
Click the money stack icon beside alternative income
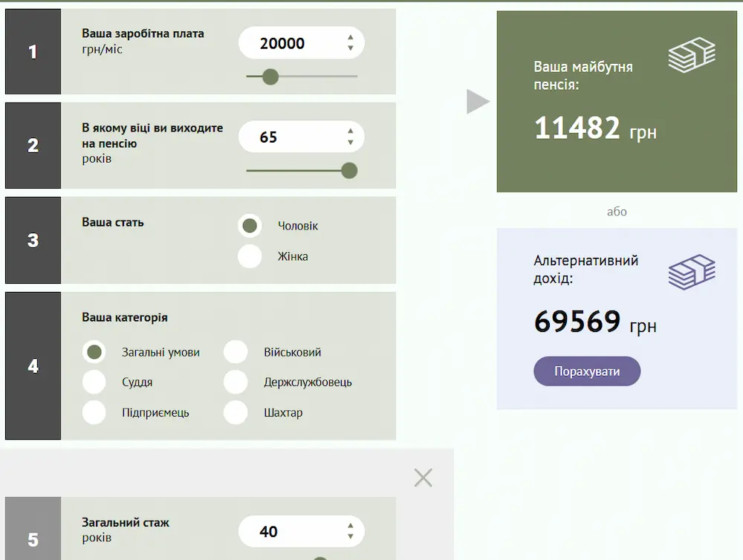click(x=691, y=272)
